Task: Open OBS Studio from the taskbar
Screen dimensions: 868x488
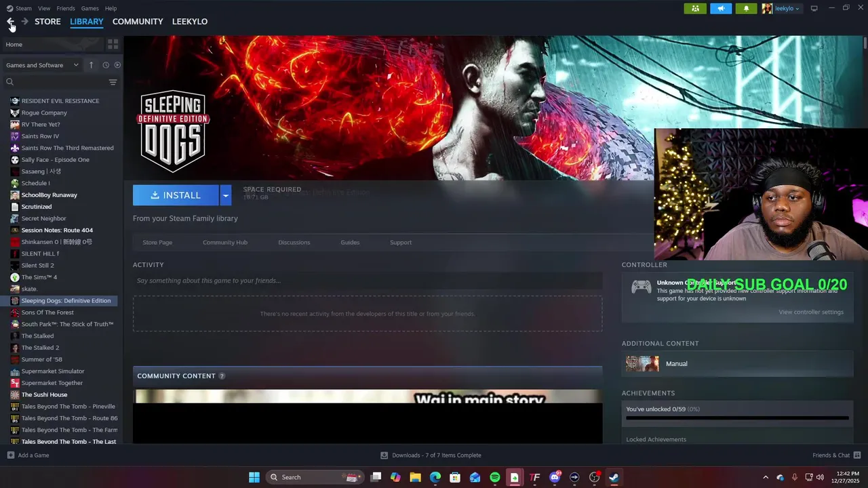Action: click(x=595, y=477)
